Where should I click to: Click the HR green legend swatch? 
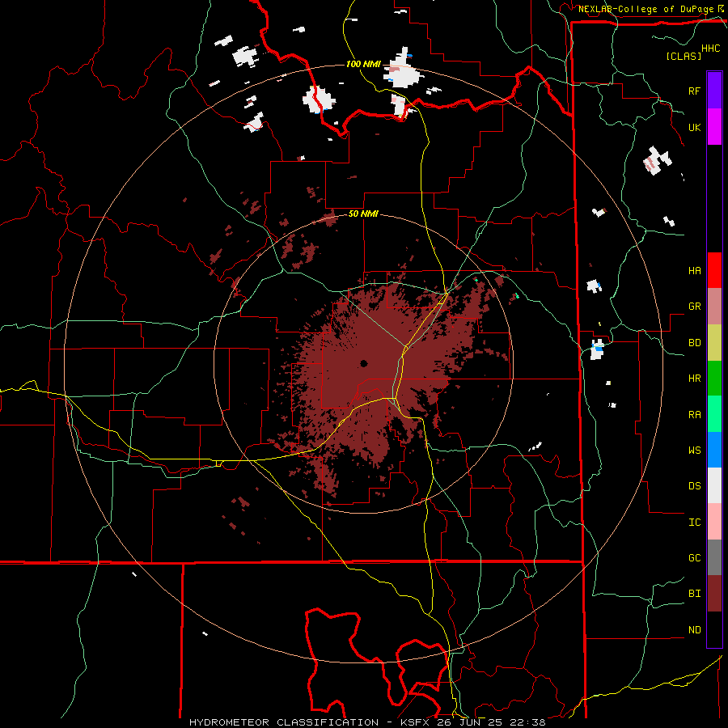coord(714,379)
